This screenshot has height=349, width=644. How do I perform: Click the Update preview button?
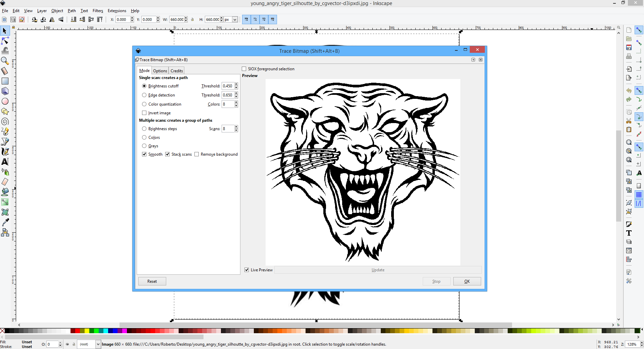pos(378,270)
